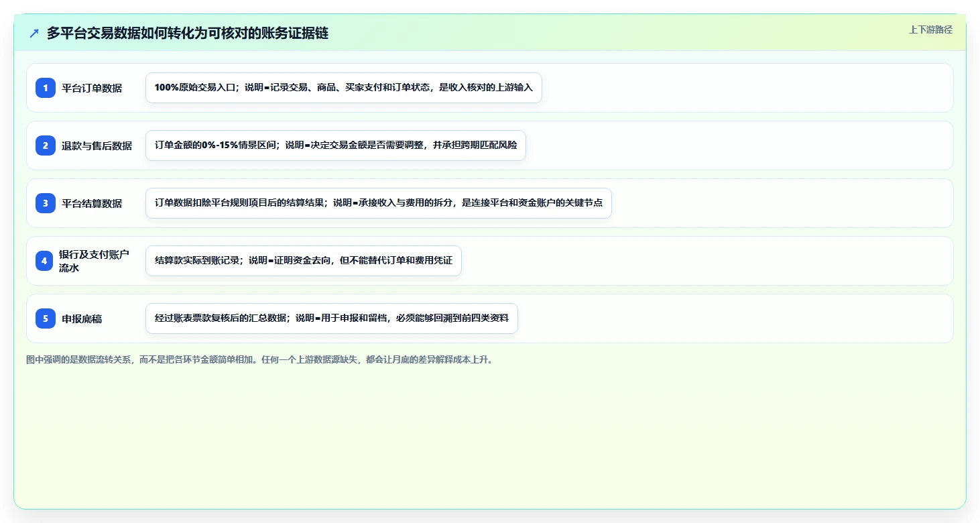Click the number 5 step badge

[x=46, y=318]
